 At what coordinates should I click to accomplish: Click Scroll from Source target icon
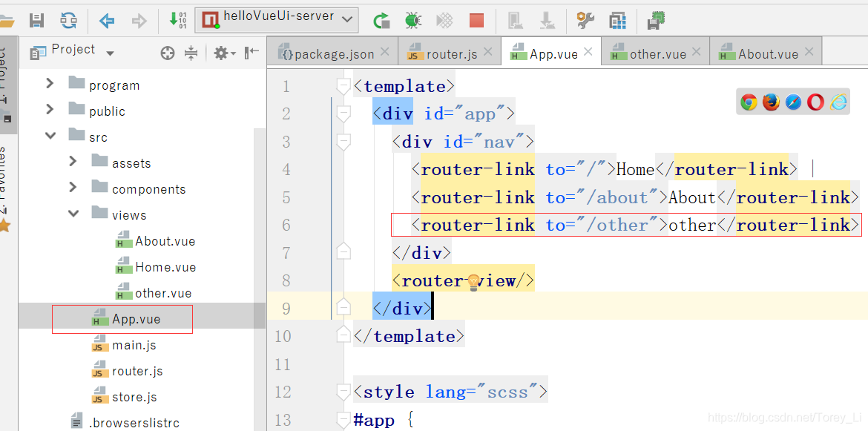pos(167,53)
